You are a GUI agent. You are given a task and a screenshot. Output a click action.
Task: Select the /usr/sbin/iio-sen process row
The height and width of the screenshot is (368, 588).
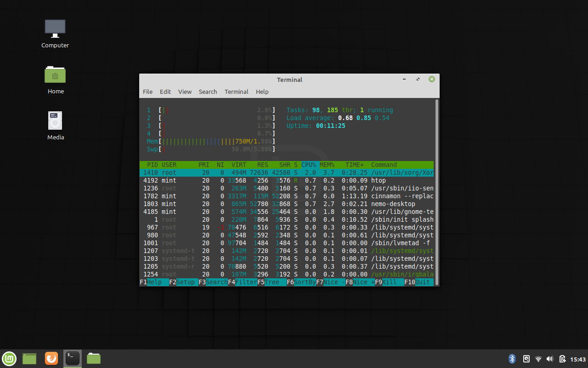click(287, 188)
